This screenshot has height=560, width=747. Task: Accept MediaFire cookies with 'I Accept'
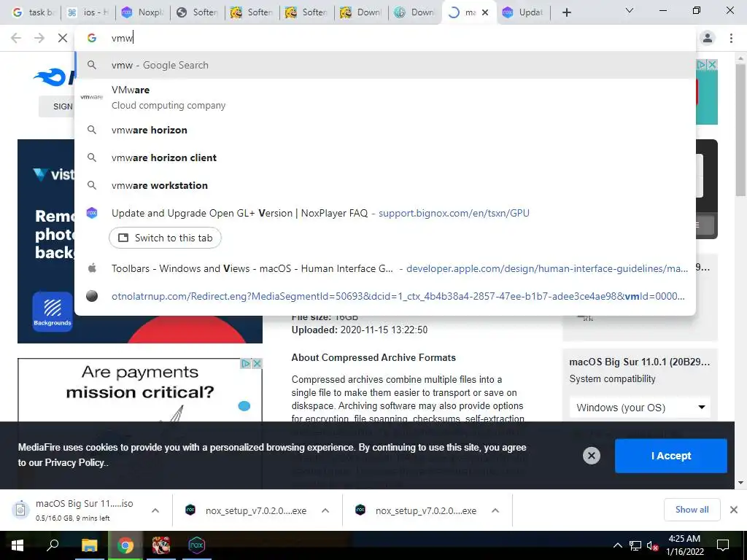tap(671, 456)
